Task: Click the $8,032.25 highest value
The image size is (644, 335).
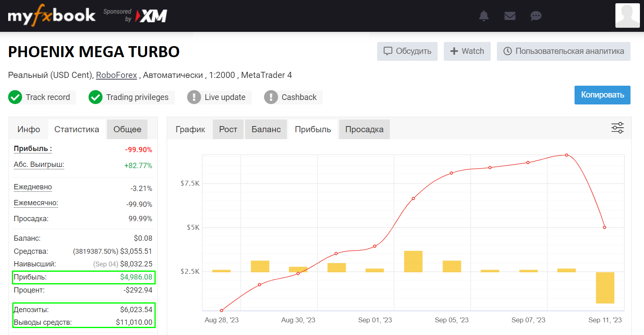Action: [136, 264]
